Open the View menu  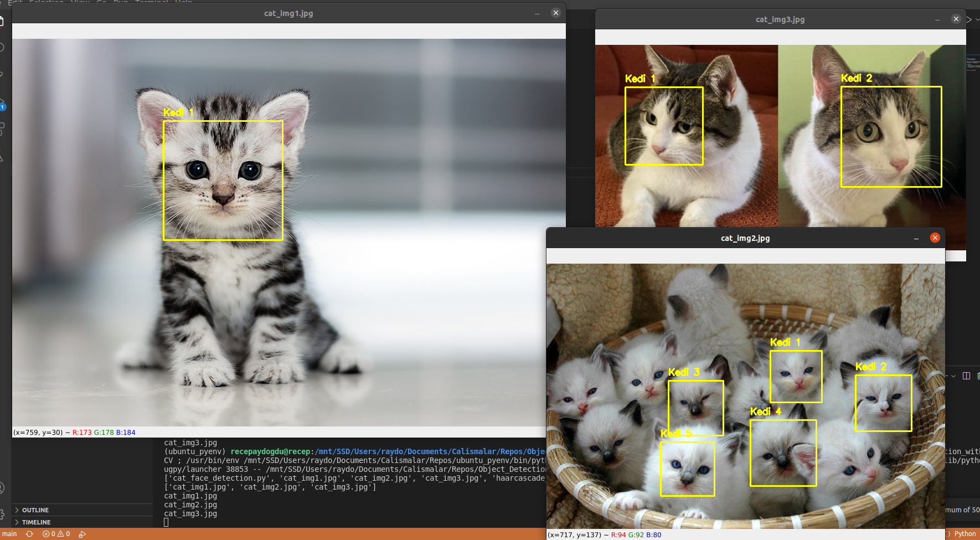pos(80,2)
